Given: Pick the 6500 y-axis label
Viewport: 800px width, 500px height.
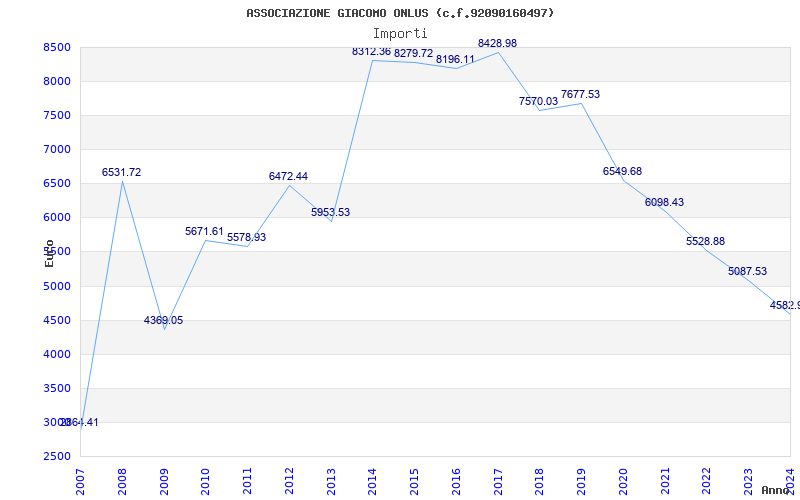Looking at the screenshot, I should pos(57,184).
